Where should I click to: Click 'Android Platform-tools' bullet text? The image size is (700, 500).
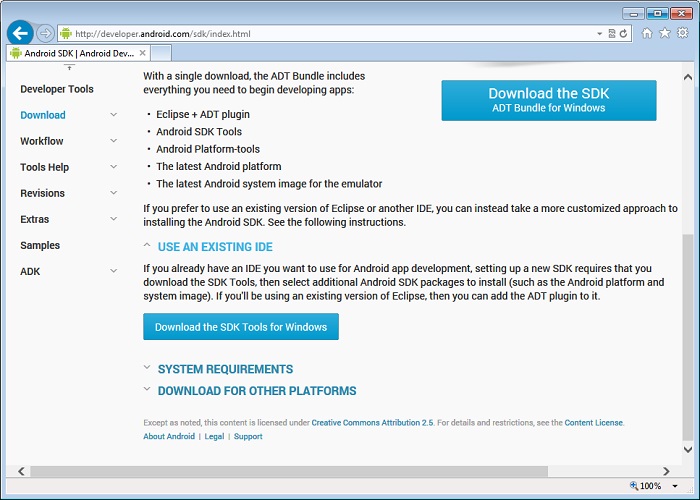click(x=208, y=149)
